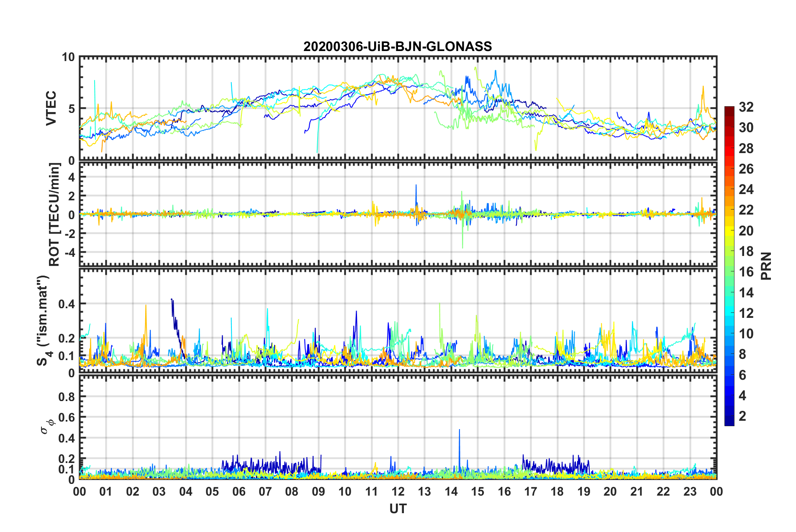
Task: Click colorbar tick value 32
Action: [x=746, y=107]
